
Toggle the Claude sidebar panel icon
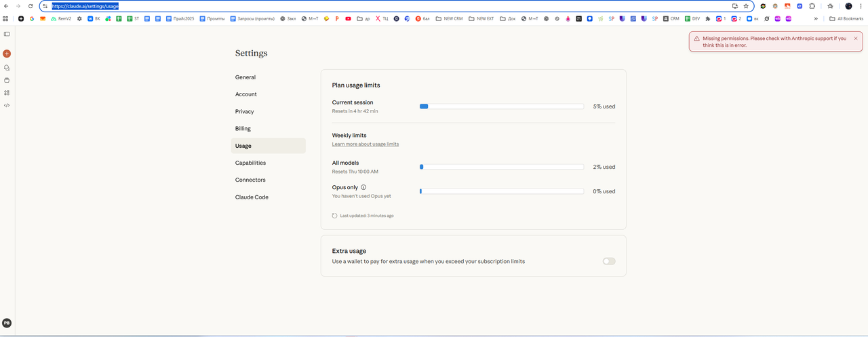[x=7, y=34]
